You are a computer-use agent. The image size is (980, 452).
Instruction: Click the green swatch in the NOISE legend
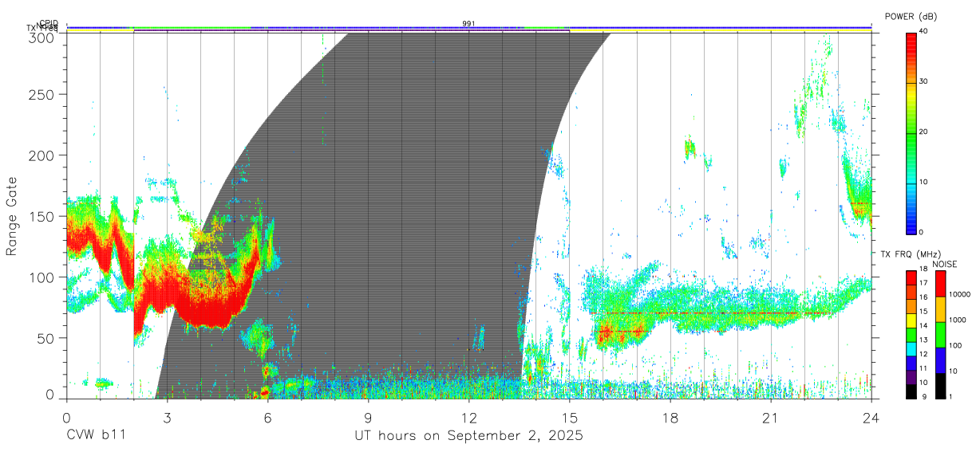(940, 335)
